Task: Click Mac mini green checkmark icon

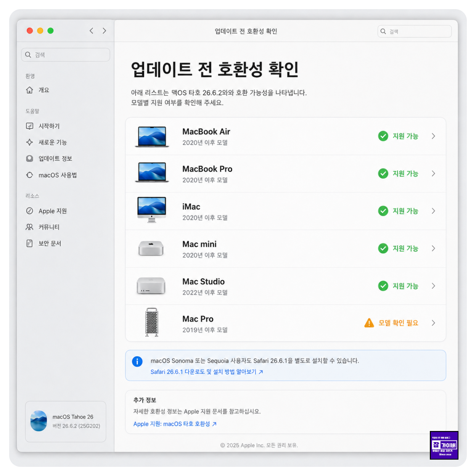Action: (x=383, y=248)
